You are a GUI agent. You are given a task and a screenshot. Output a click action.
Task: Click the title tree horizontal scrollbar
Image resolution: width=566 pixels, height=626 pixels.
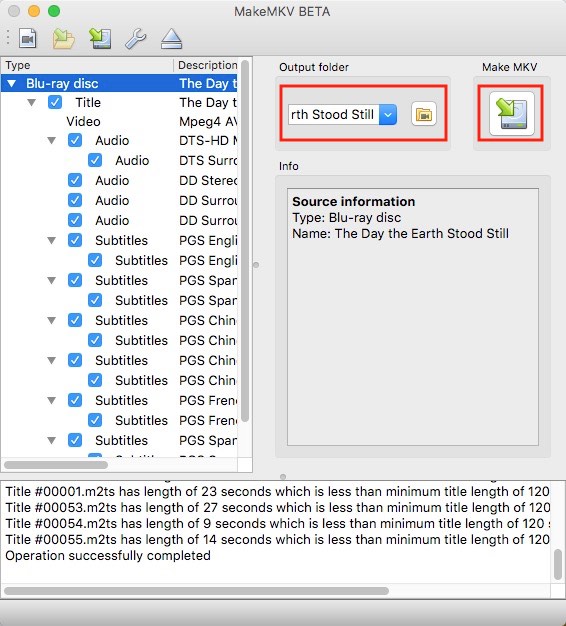pos(56,465)
